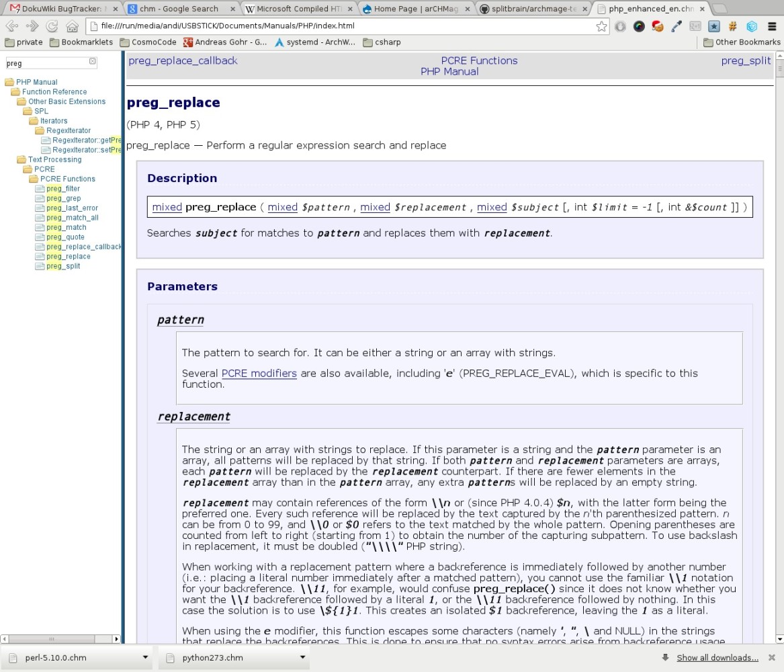
Task: Open the orange hash symbol extension
Action: 732,26
